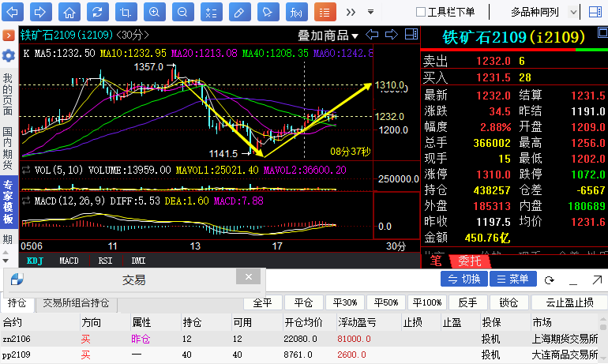Click the 涨停 price 1310.0
The width and height of the screenshot is (608, 364).
pos(494,174)
